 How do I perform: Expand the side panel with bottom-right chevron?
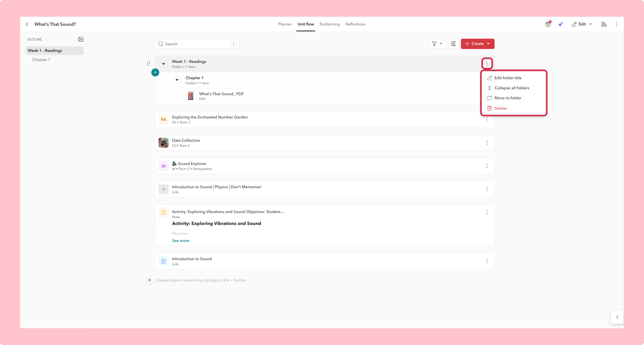[x=617, y=317]
